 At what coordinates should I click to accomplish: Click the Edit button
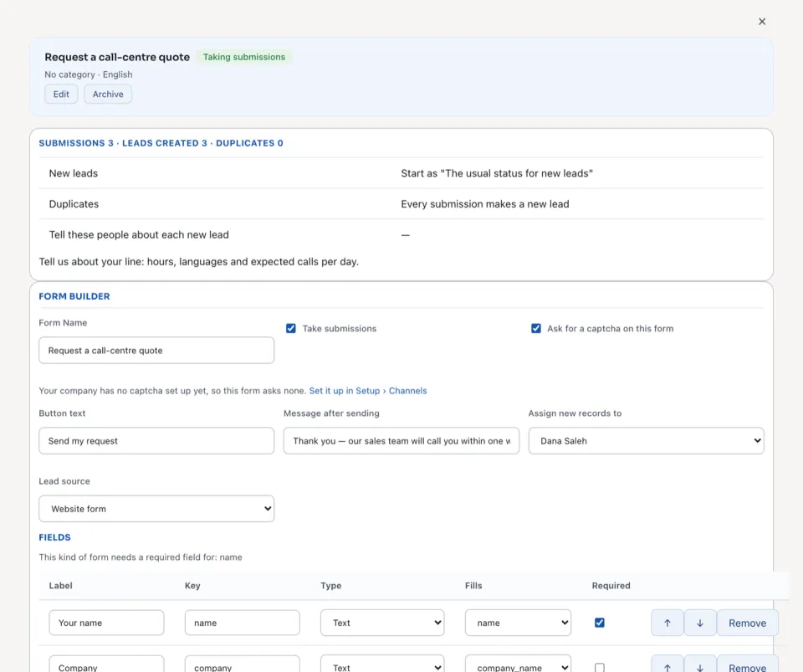(x=61, y=95)
